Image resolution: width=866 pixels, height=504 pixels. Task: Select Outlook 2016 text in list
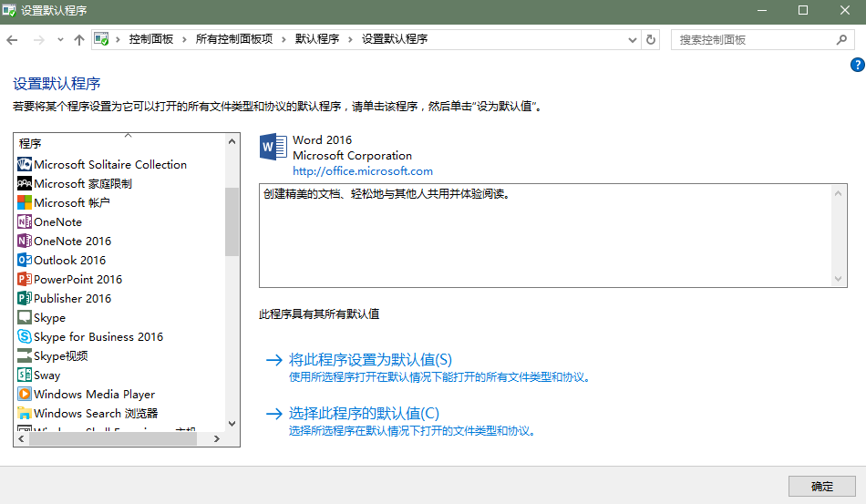click(69, 260)
